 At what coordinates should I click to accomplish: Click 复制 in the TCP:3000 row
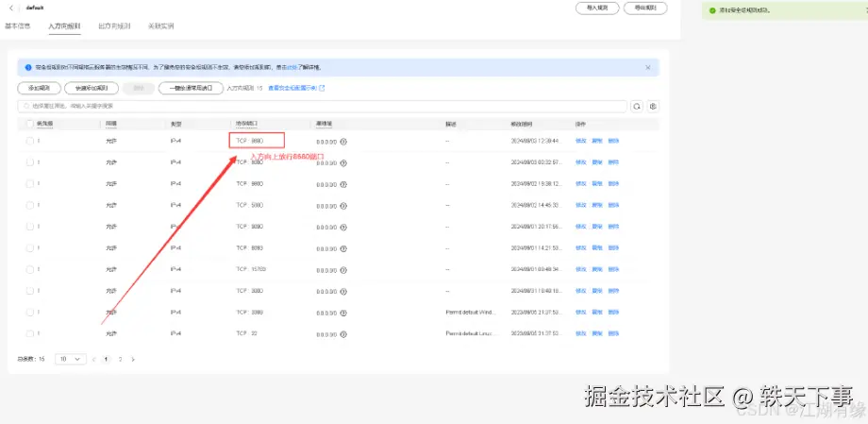pos(596,291)
